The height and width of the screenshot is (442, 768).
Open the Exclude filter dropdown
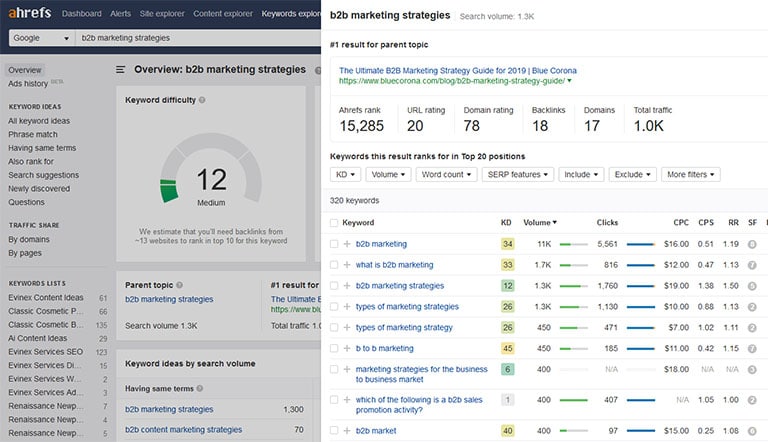[x=632, y=174]
